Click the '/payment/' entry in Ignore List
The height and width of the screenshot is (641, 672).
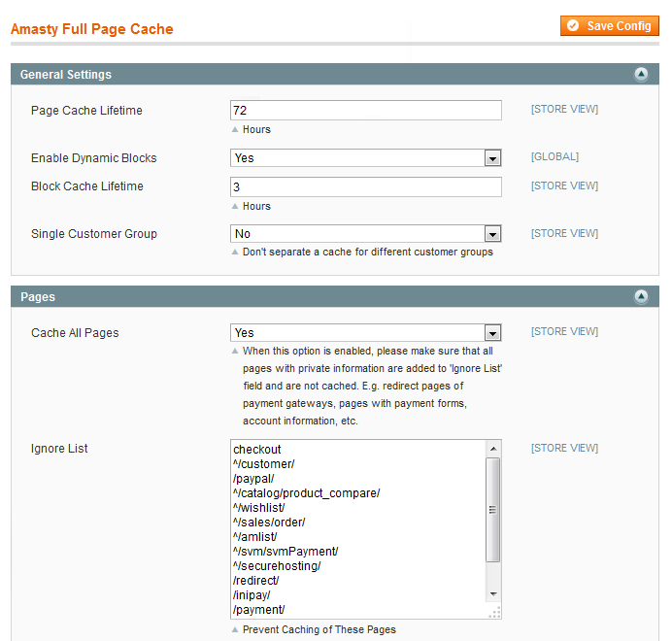pos(259,610)
